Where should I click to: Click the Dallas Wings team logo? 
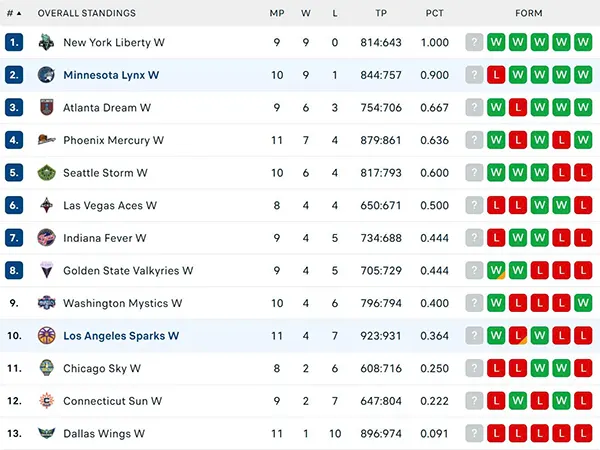(46, 433)
